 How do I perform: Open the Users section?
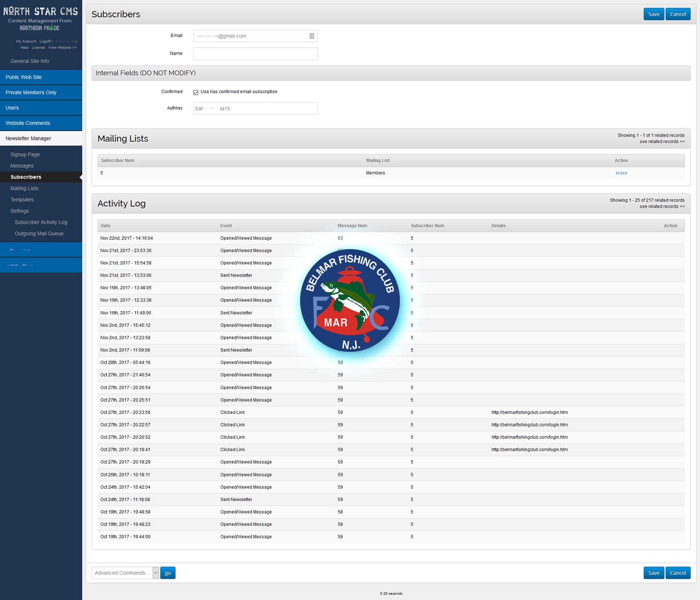click(41, 108)
